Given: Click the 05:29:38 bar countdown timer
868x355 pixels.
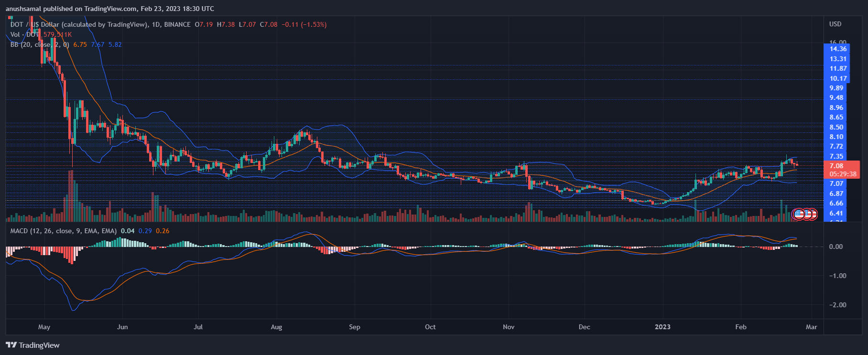Looking at the screenshot, I should click(x=843, y=174).
